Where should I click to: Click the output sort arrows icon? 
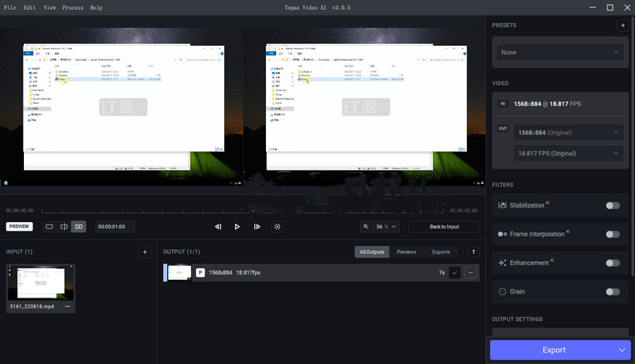click(473, 252)
